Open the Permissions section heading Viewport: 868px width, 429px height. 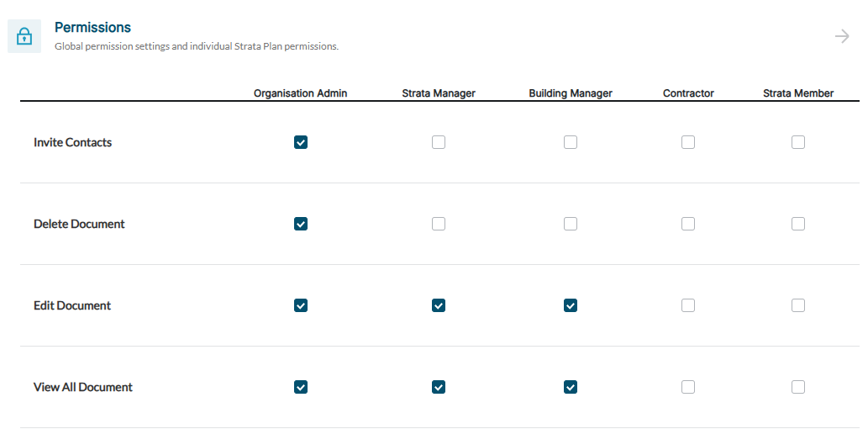[x=92, y=28]
